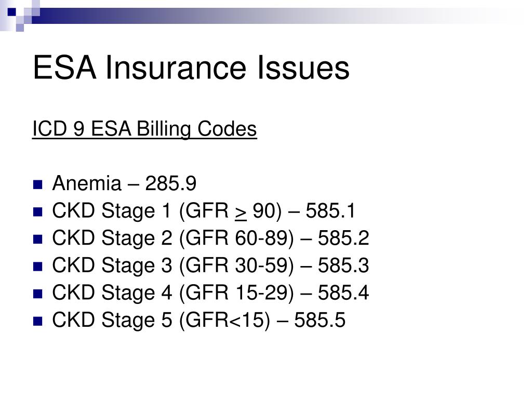Click the code 585.5 text
Viewport: 532px width, 399px height.
pyautogui.click(x=320, y=320)
